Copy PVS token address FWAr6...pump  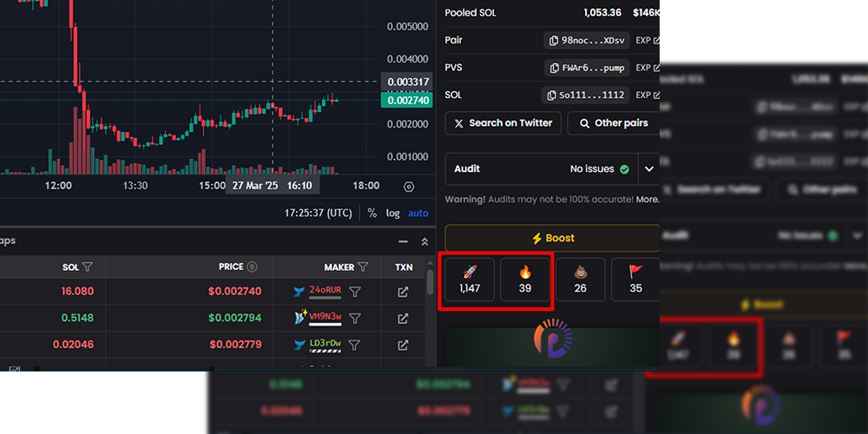(x=587, y=68)
